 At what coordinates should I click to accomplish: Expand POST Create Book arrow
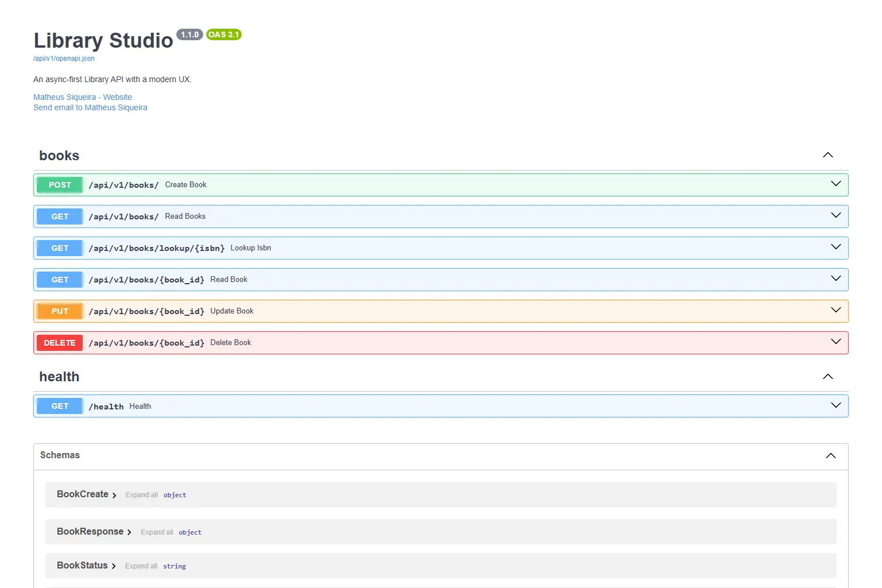[836, 184]
